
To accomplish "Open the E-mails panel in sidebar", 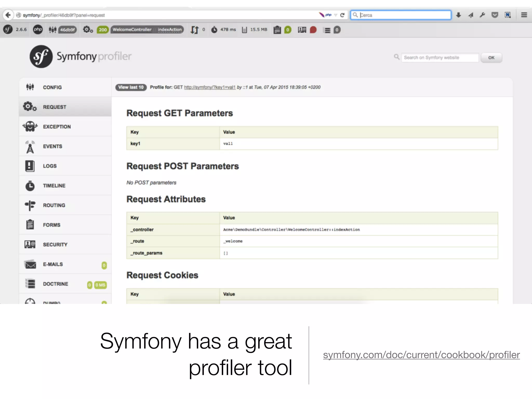I will coord(65,264).
